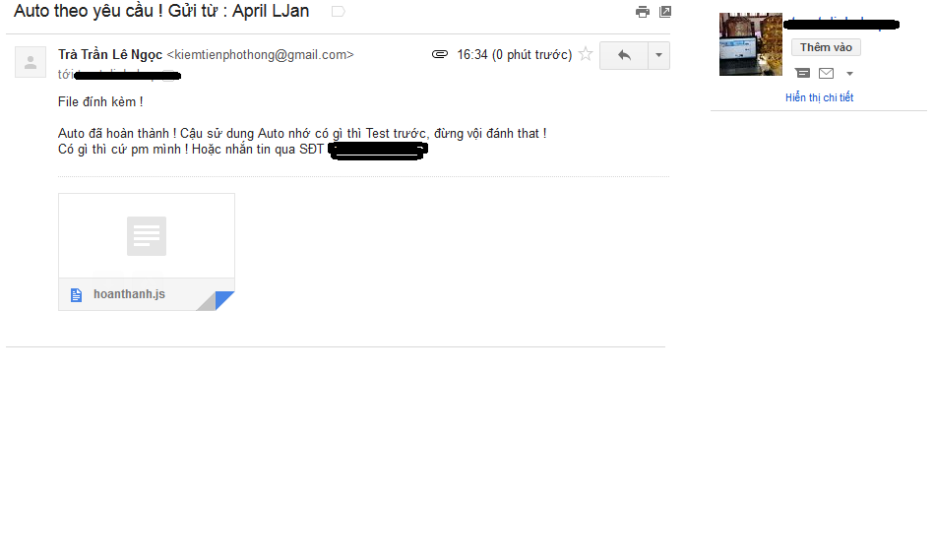Open Hiển thị chi tiết link
The image size is (934, 560).
819,97
